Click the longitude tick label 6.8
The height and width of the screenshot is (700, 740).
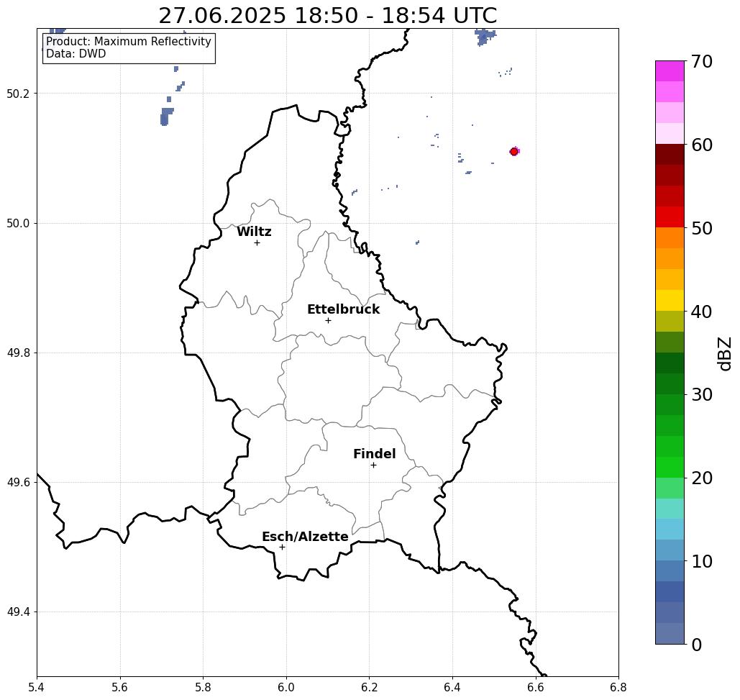tap(618, 687)
